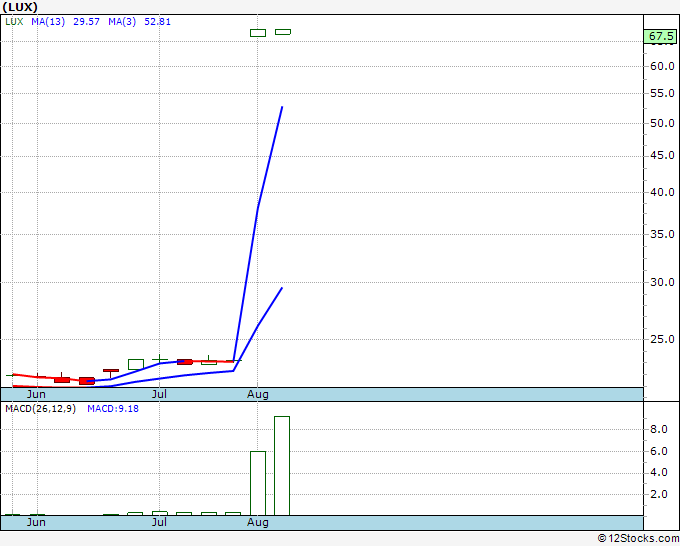Click Aug on the MACD panel axis
680x546 pixels.
pos(258,522)
